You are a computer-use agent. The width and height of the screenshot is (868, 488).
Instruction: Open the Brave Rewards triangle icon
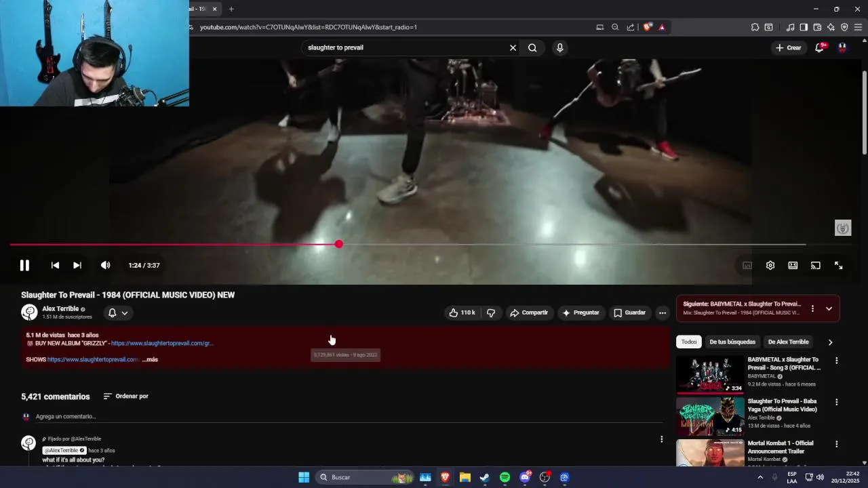click(662, 27)
